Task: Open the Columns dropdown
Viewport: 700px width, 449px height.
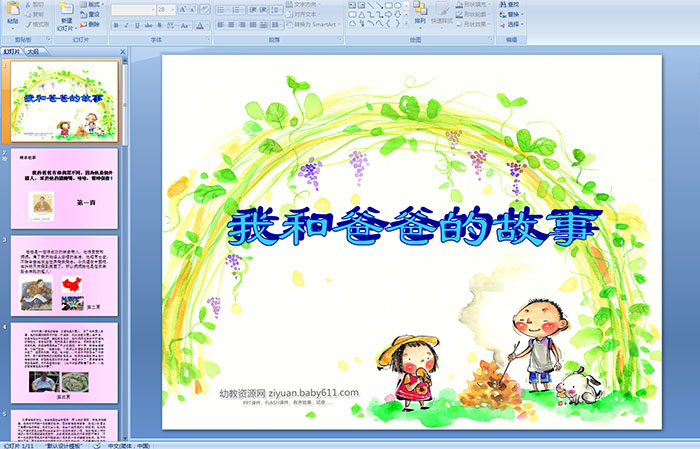Action: [x=277, y=25]
